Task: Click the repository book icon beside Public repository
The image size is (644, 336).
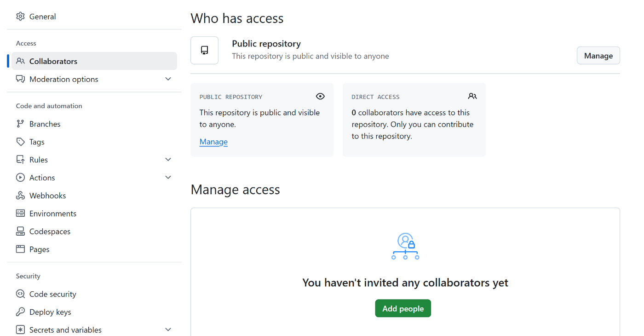Action: 205,51
